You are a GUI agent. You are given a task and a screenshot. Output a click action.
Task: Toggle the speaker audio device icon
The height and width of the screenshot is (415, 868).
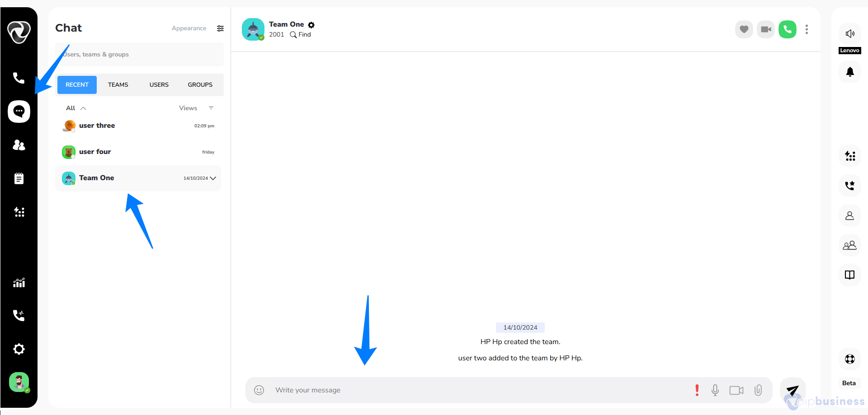coord(850,33)
